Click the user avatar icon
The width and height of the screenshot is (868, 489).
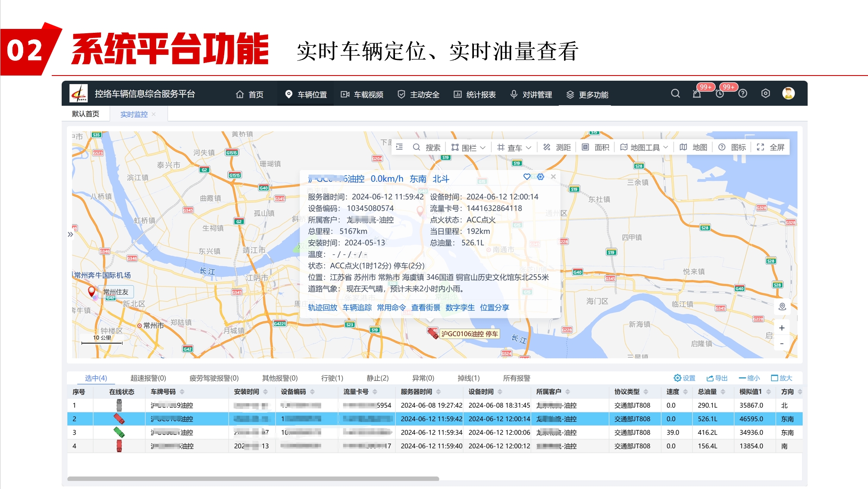click(x=788, y=94)
